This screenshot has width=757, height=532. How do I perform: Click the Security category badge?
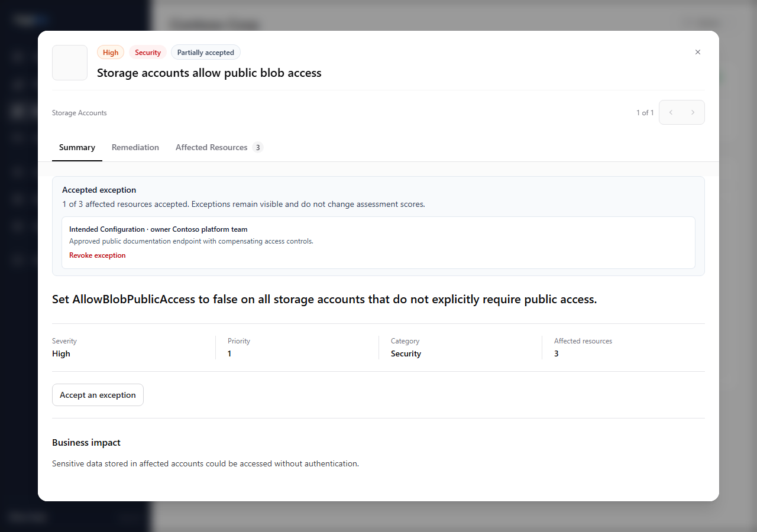(148, 53)
